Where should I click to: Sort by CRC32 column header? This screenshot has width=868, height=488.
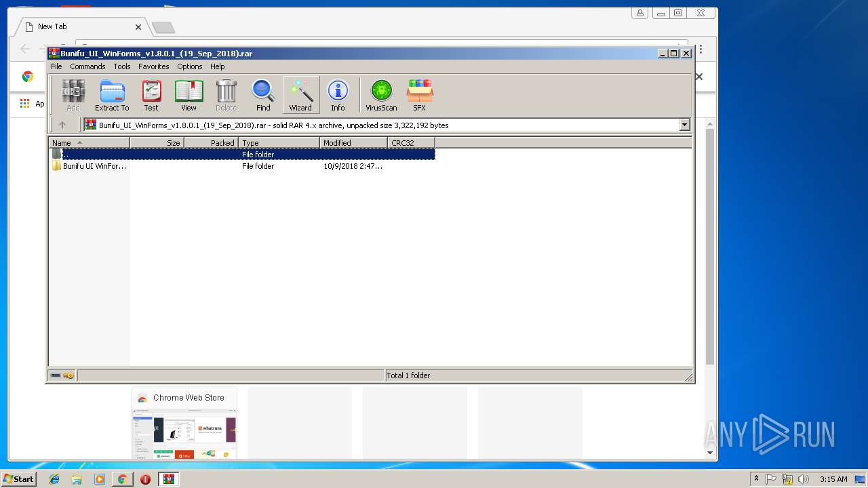411,143
